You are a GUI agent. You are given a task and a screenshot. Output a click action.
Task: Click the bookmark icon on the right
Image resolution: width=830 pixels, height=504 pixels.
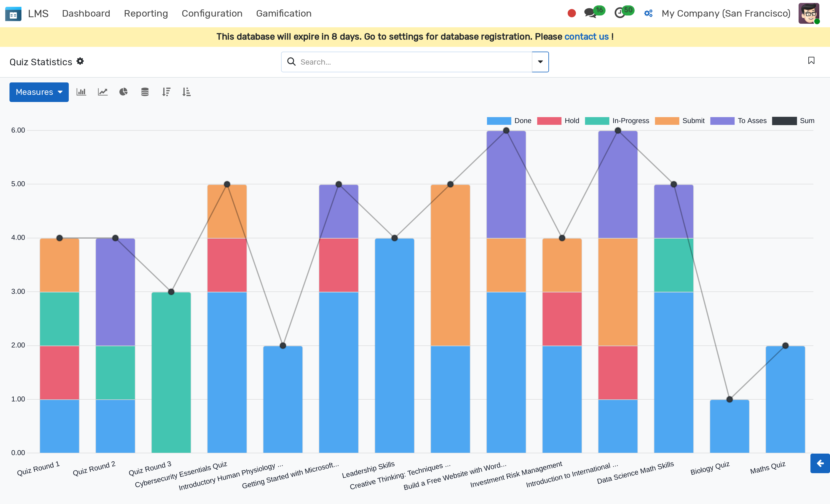point(812,61)
